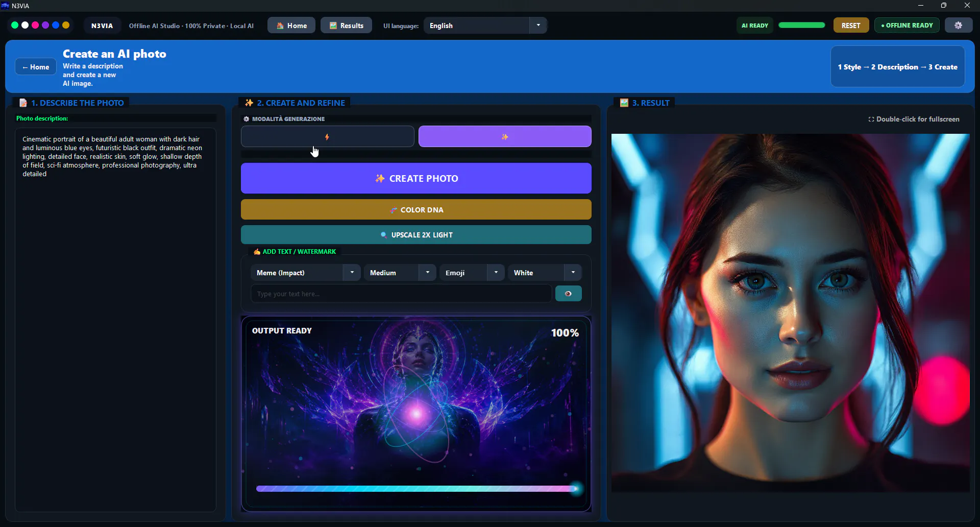
Task: Click the 100% progress value
Action: tap(565, 333)
